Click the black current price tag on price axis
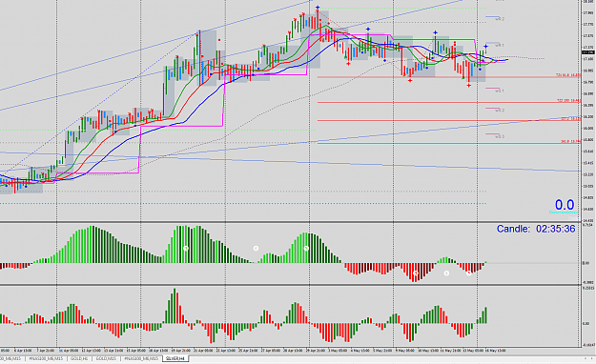The height and width of the screenshot is (364, 596). tap(588, 52)
